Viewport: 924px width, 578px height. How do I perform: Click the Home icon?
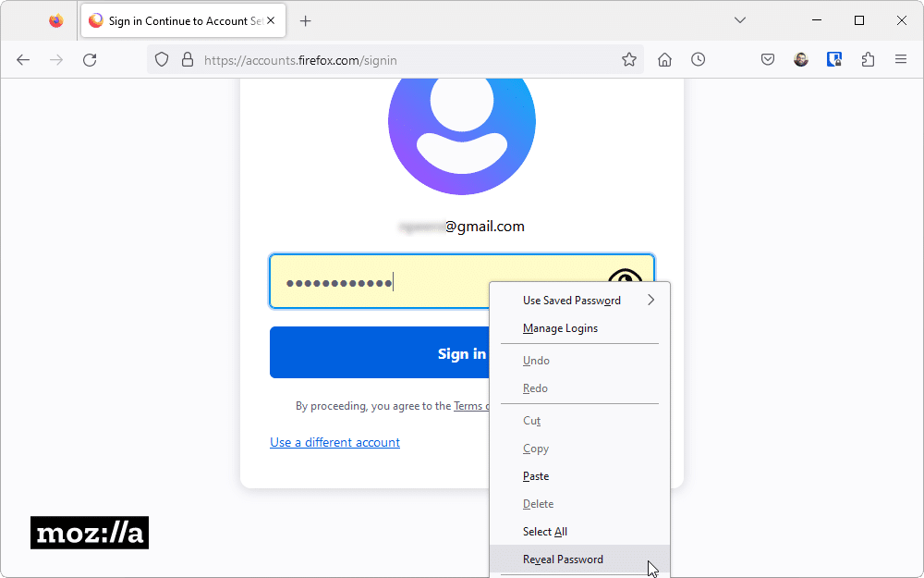pos(664,59)
